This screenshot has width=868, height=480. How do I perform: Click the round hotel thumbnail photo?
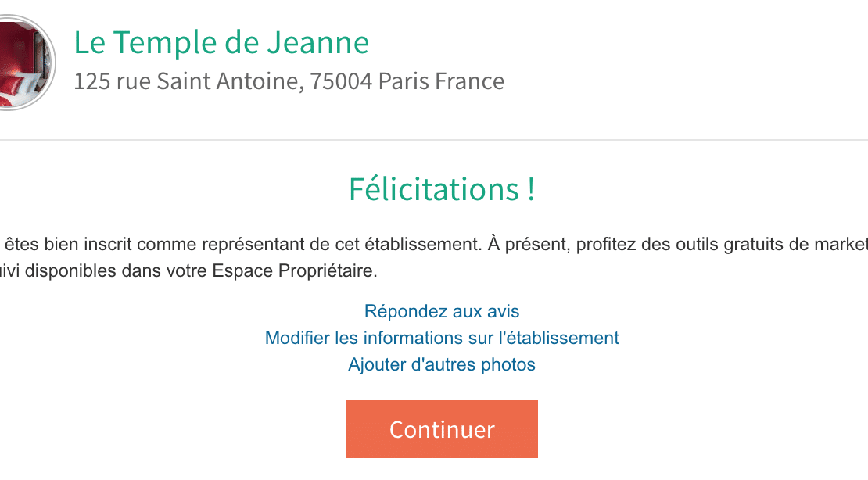(x=22, y=63)
